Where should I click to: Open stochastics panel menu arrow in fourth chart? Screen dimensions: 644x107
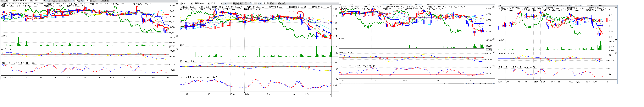click(x=616, y=67)
